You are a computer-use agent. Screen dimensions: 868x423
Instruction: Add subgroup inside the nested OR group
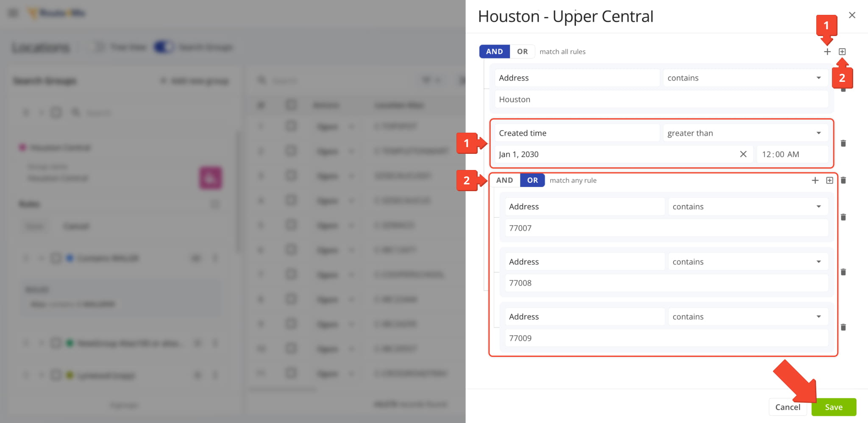(x=829, y=180)
